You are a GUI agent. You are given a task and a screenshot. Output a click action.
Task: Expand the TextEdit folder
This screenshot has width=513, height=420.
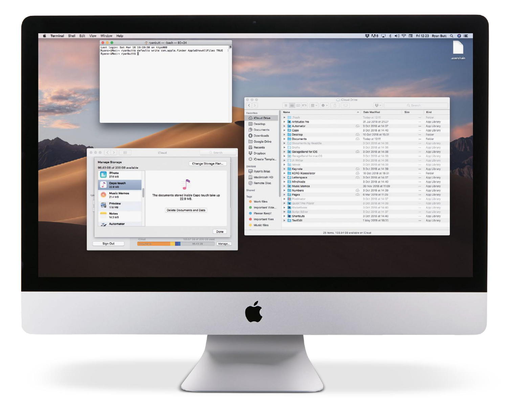[285, 220]
